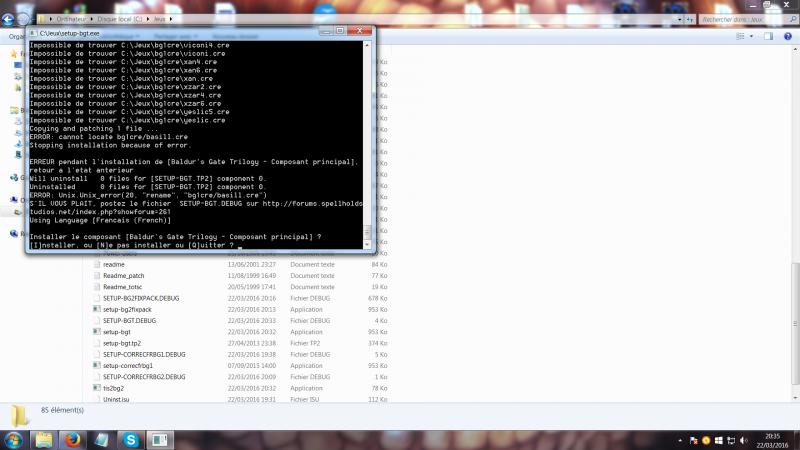The width and height of the screenshot is (800, 450).
Task: Open the volume speaker icon
Action: click(x=743, y=440)
